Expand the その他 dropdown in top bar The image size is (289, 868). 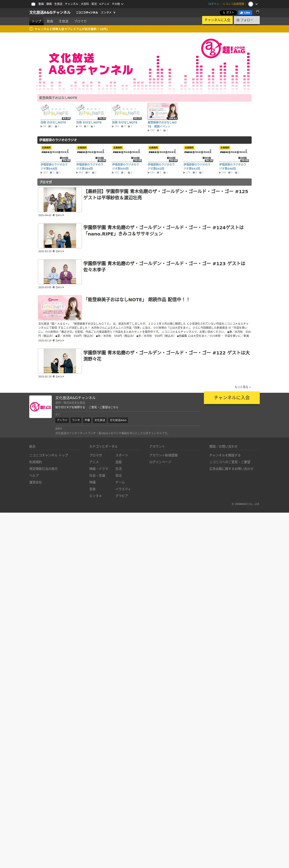pyautogui.click(x=117, y=4)
